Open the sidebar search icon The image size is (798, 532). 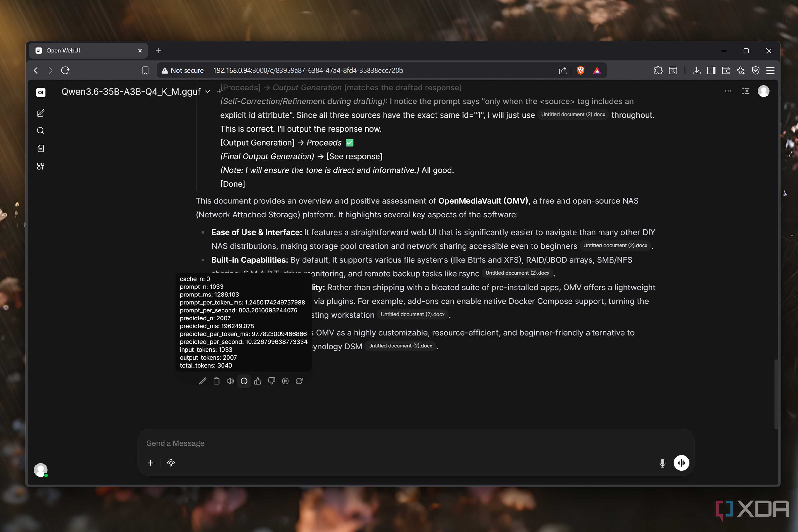(41, 131)
